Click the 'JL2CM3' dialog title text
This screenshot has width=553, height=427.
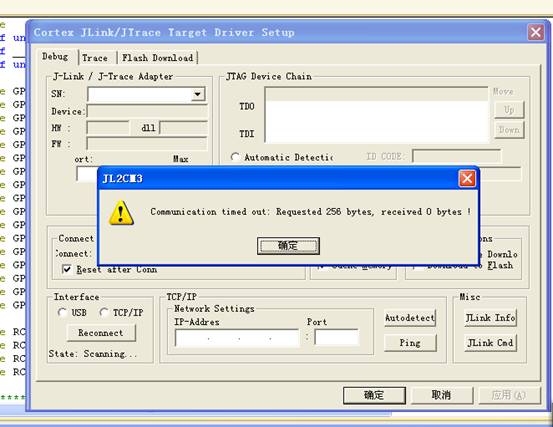[122, 178]
